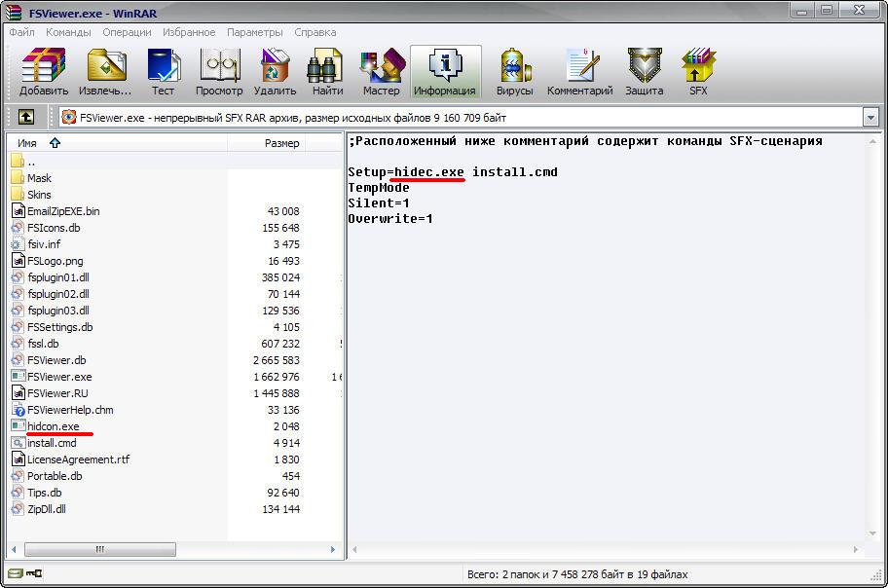Select the ZipDll.dll file
The height and width of the screenshot is (588, 888).
[x=39, y=509]
